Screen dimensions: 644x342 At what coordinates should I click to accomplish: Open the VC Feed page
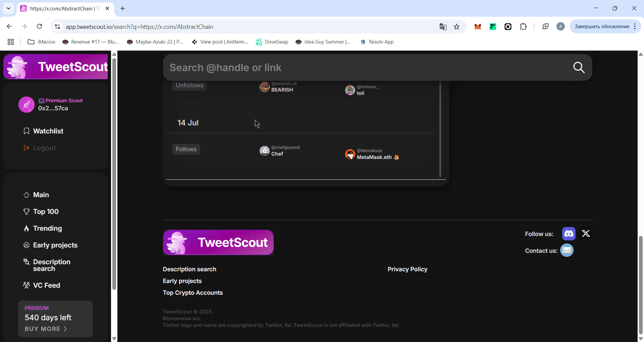pyautogui.click(x=42, y=285)
